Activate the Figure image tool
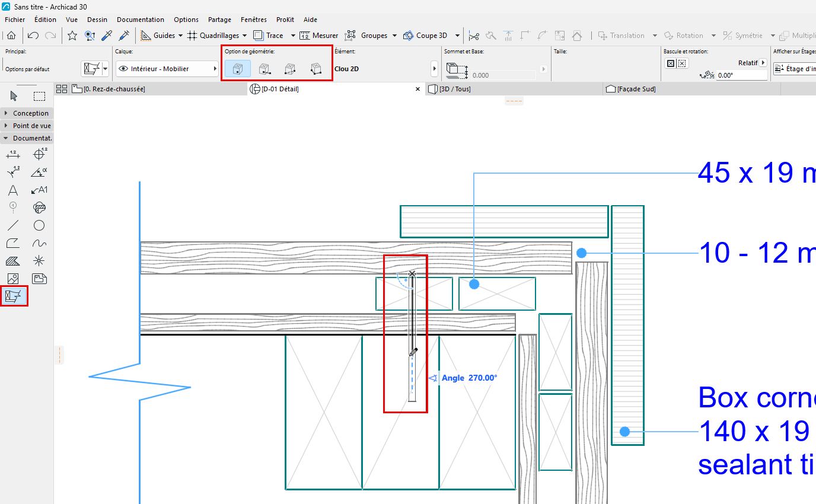The width and height of the screenshot is (816, 504). coord(13,279)
